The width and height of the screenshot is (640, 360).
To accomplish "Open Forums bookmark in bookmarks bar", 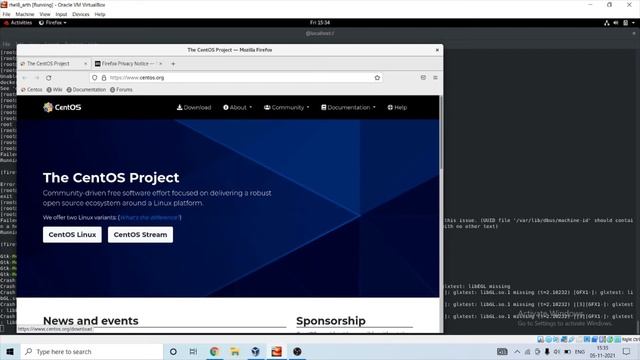I will coord(121,89).
